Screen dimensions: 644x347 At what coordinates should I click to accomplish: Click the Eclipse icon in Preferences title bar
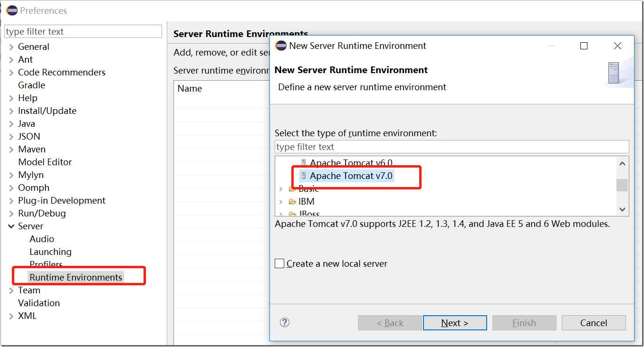point(12,10)
